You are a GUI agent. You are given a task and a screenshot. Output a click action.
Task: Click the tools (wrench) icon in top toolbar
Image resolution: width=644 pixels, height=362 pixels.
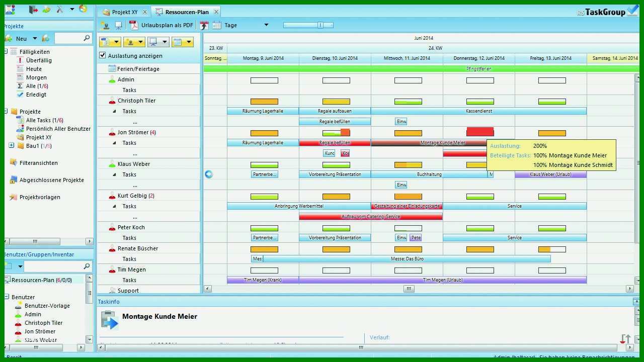(x=59, y=10)
